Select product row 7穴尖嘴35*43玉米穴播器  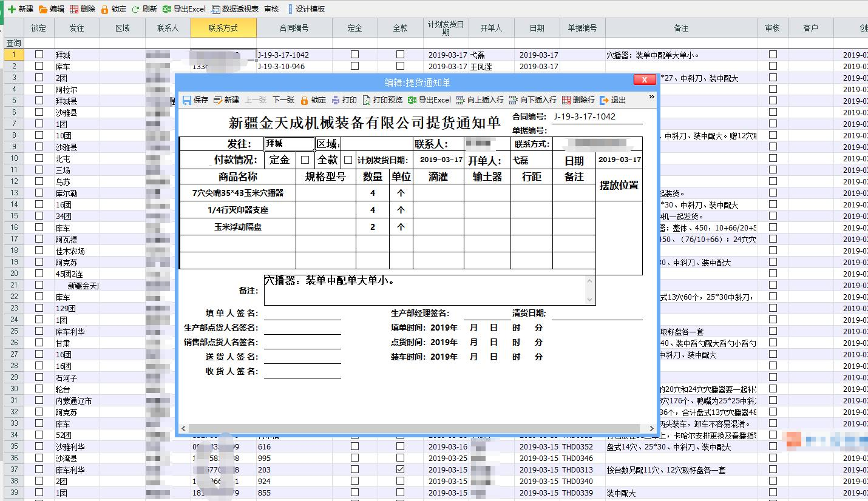(238, 193)
